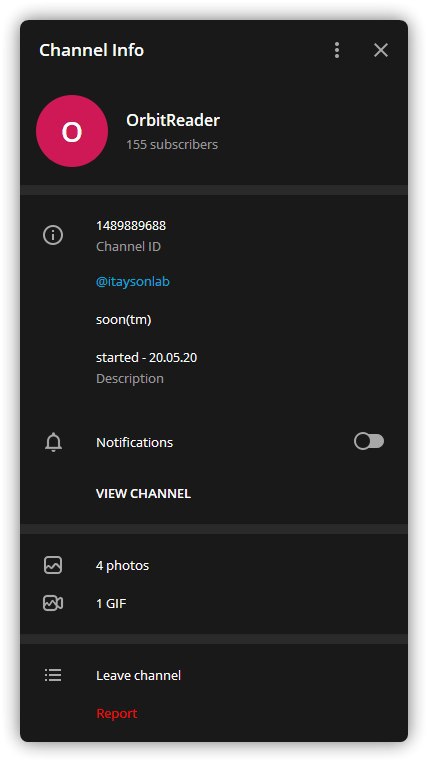Screen dimensions: 428x762
Task: Click the photos picture icon
Action: click(x=53, y=565)
